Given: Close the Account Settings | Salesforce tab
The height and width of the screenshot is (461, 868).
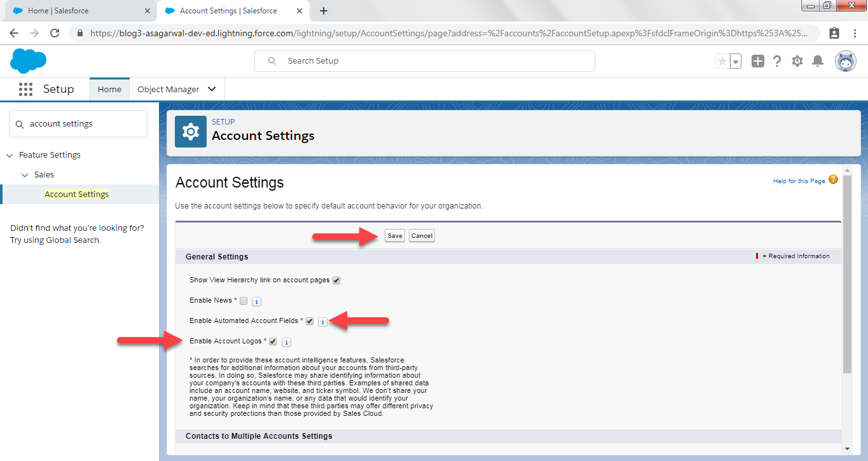Looking at the screenshot, I should point(300,11).
